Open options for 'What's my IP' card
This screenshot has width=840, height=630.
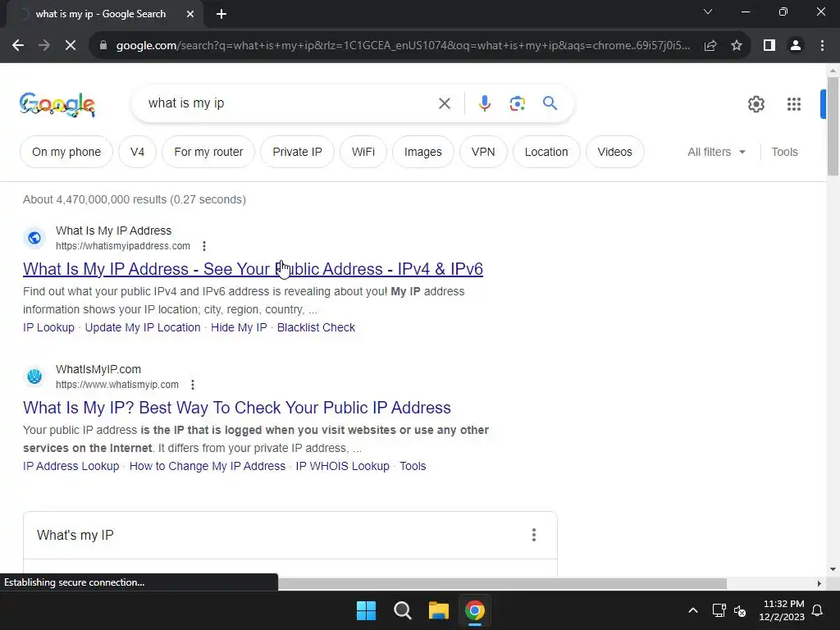click(533, 535)
